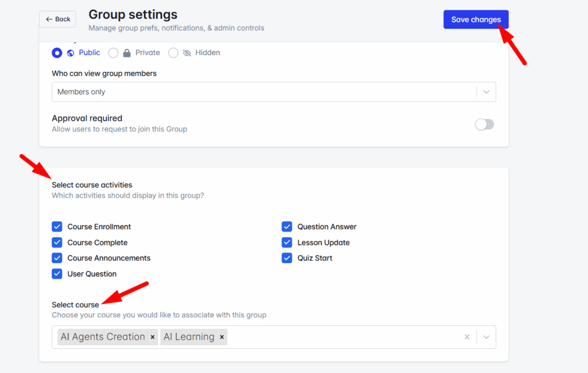Expand the course selection dropdown chevron
Screen dimensions: 588x373
[486, 337]
